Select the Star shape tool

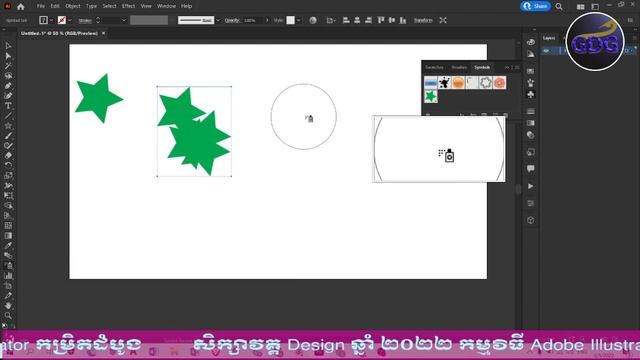point(8,126)
